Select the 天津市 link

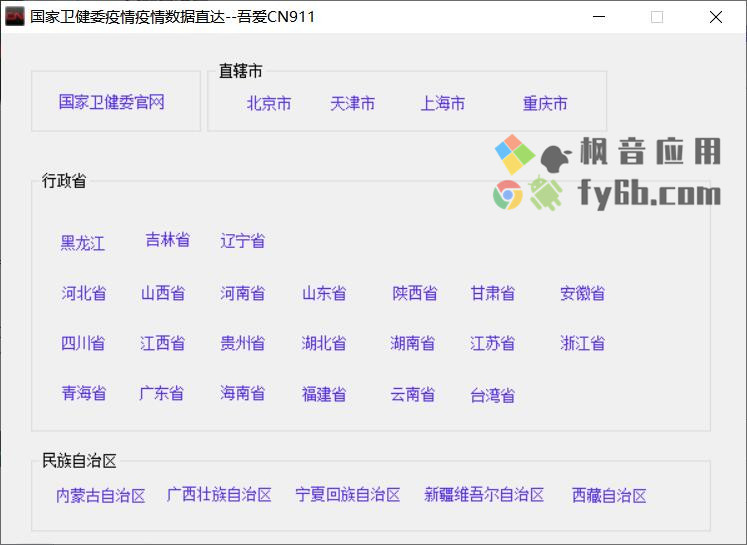(353, 103)
